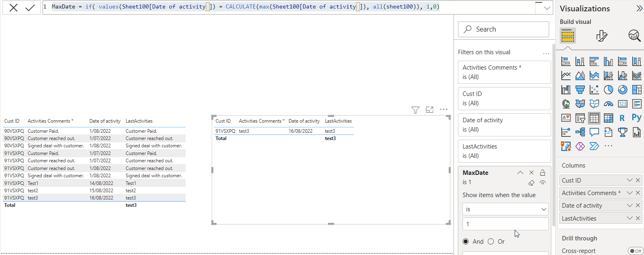Select the Scatter chart visual
This screenshot has width=644, height=255.
coord(594,90)
